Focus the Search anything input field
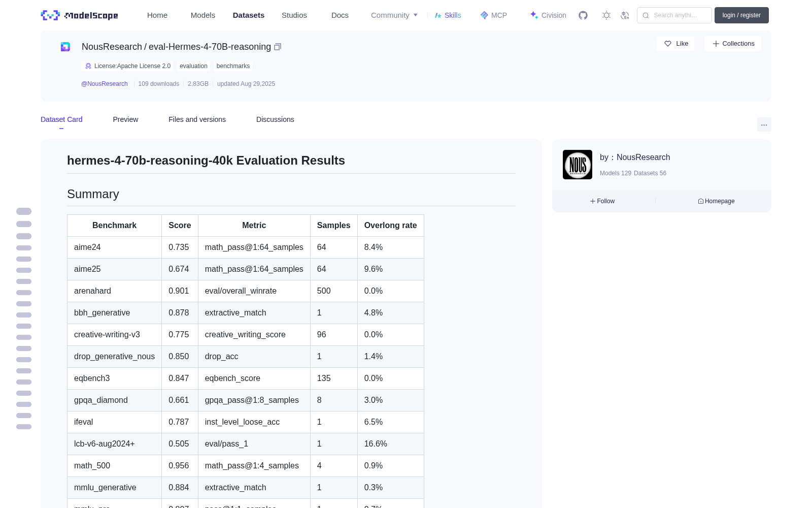The width and height of the screenshot is (812, 508). click(674, 15)
